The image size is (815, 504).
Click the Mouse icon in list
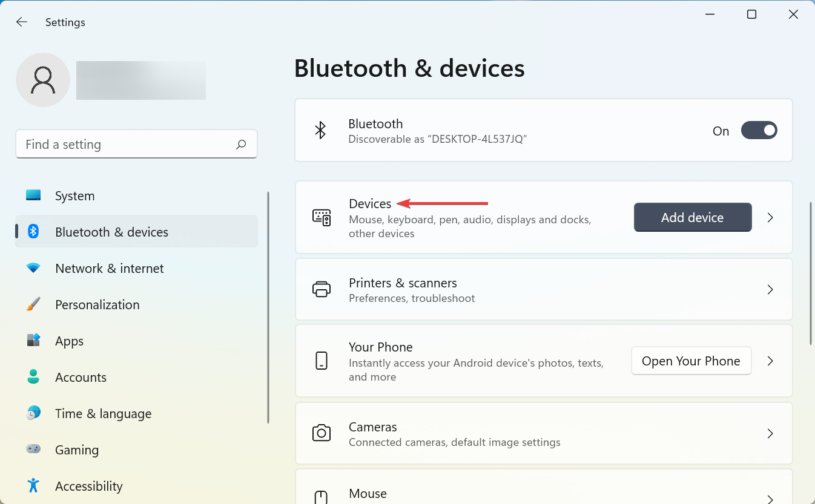(322, 497)
